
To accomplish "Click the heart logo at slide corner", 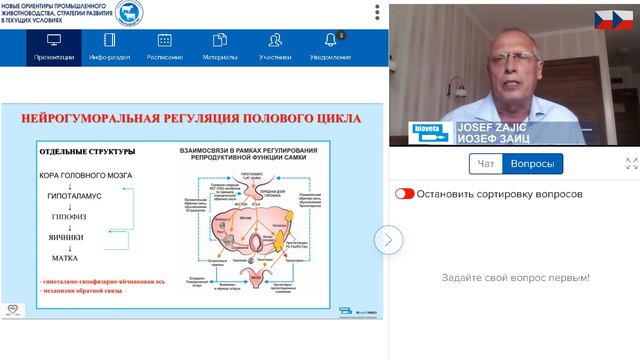I will (x=13, y=310).
